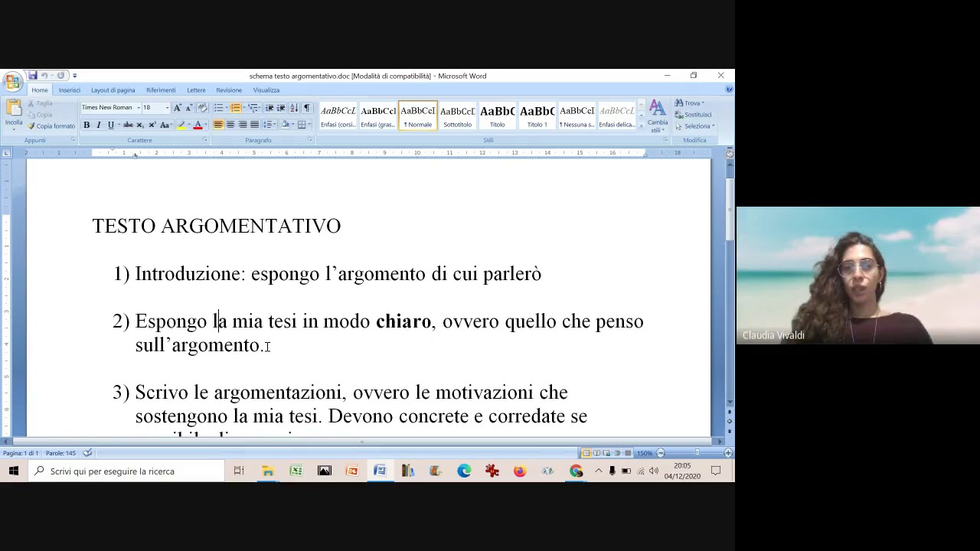
Task: Align text to the left
Action: coord(218,125)
